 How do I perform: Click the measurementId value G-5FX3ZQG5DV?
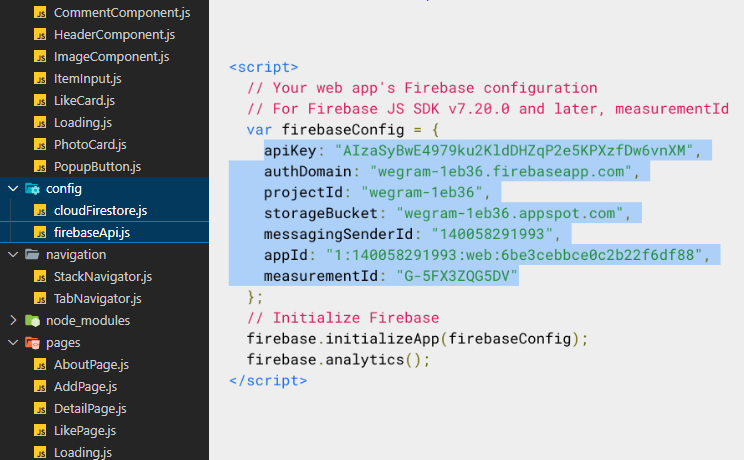pyautogui.click(x=457, y=276)
